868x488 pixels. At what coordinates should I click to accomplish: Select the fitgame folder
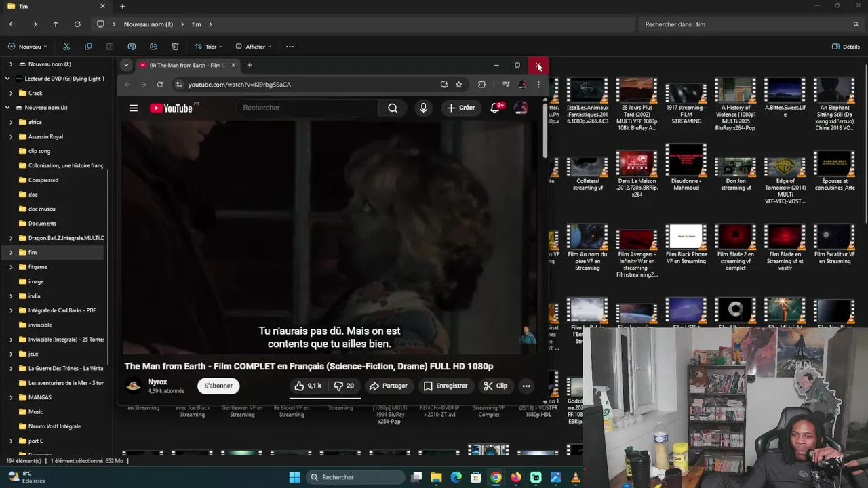pyautogui.click(x=37, y=267)
